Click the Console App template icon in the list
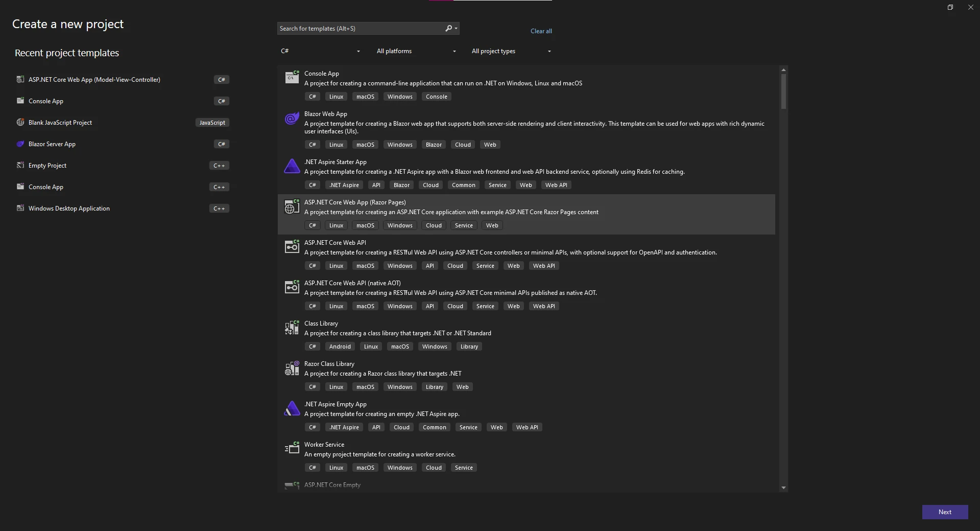Image resolution: width=980 pixels, height=531 pixels. [292, 77]
